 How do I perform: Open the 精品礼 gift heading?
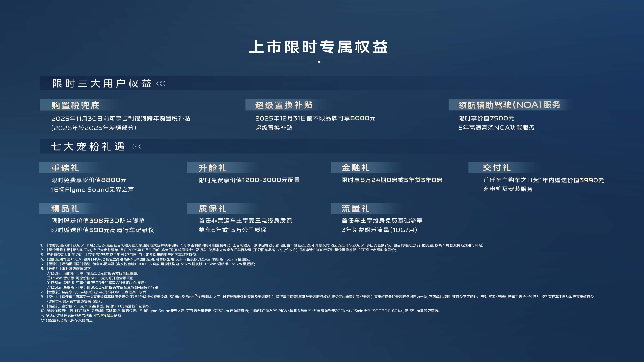point(65,208)
